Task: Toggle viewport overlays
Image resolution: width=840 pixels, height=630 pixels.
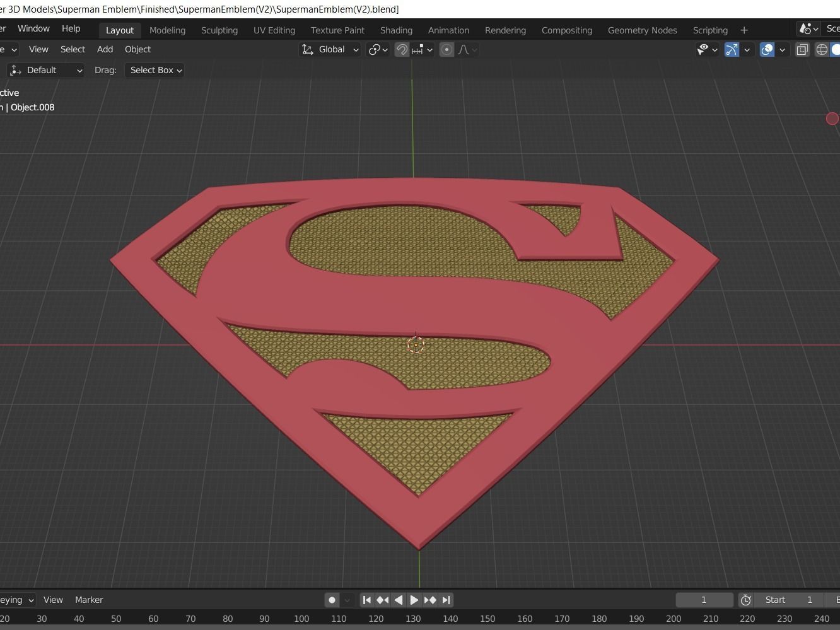Action: pyautogui.click(x=767, y=49)
